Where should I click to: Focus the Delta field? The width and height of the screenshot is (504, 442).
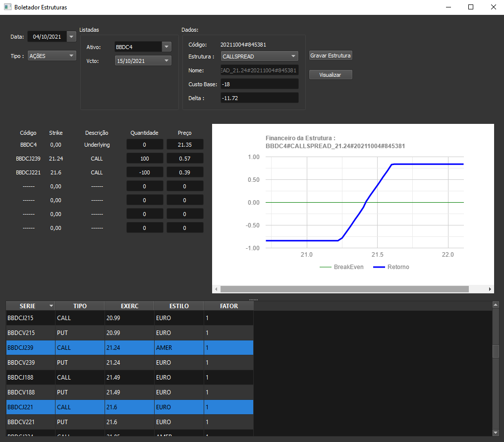(x=259, y=98)
